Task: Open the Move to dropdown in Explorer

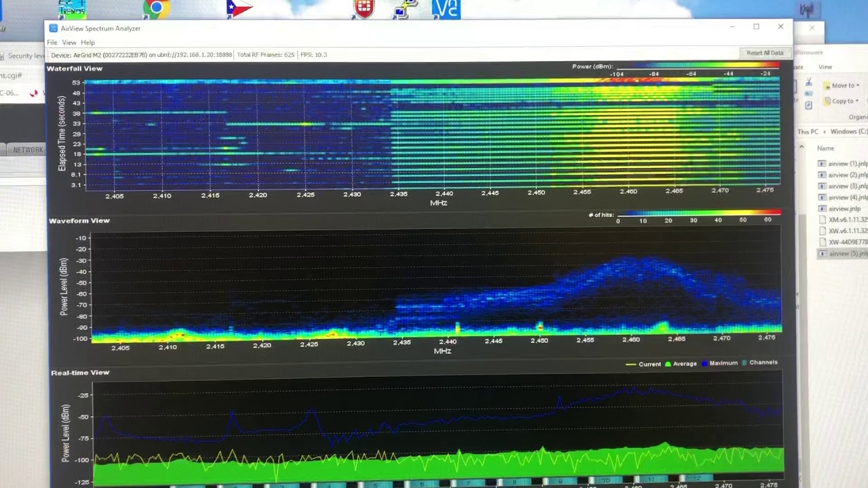Action: pyautogui.click(x=843, y=85)
